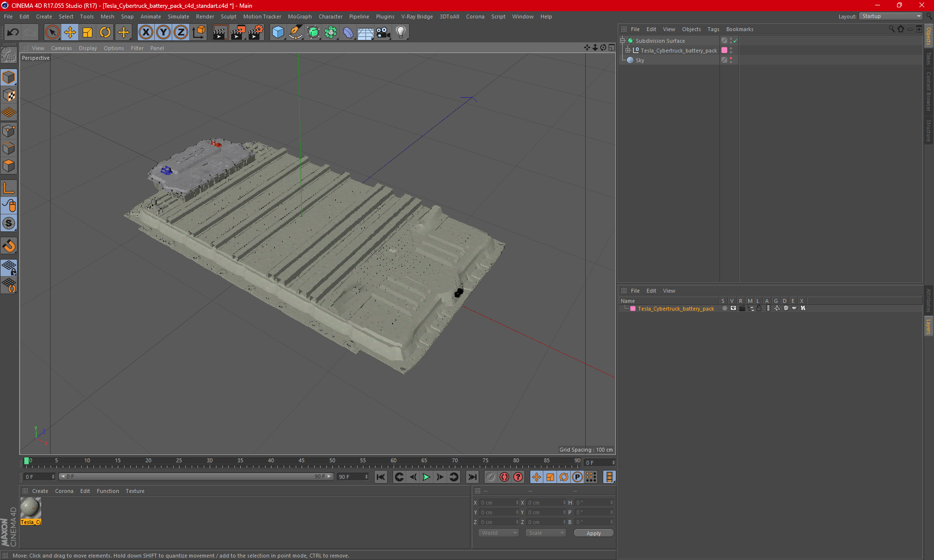The height and width of the screenshot is (560, 934).
Task: Collapse the Subdivision Surface tree item
Action: 622,41
